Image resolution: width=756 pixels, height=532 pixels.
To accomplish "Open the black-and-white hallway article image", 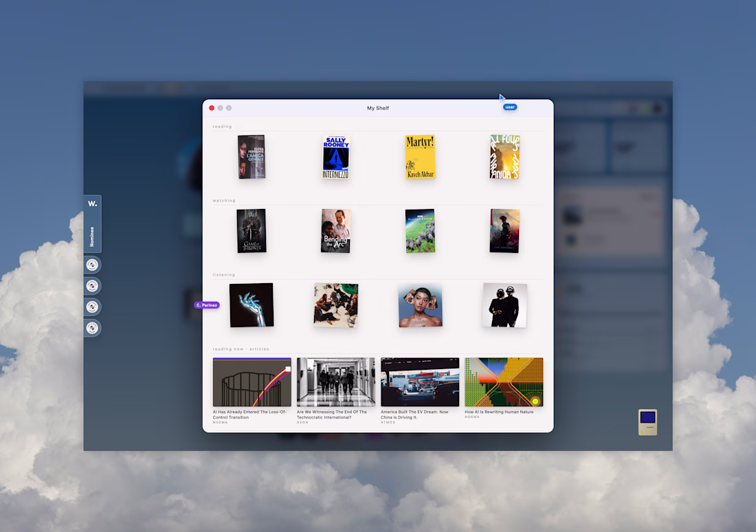I will pos(335,382).
